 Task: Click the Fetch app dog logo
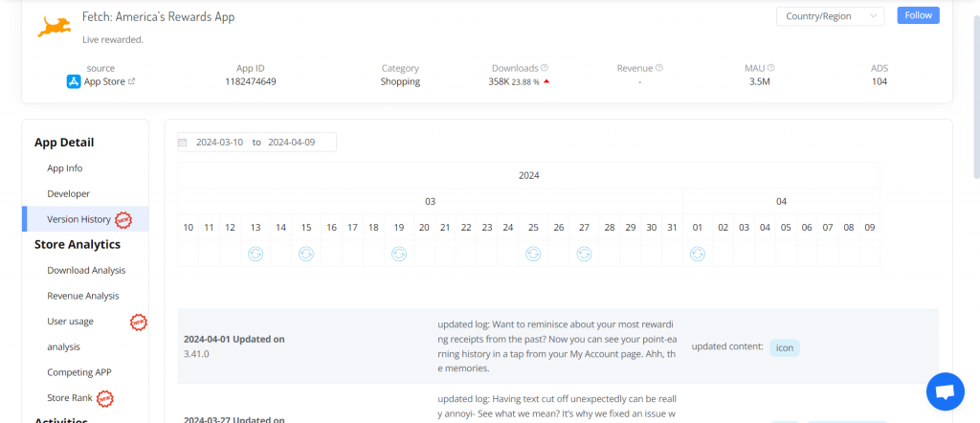(x=54, y=26)
